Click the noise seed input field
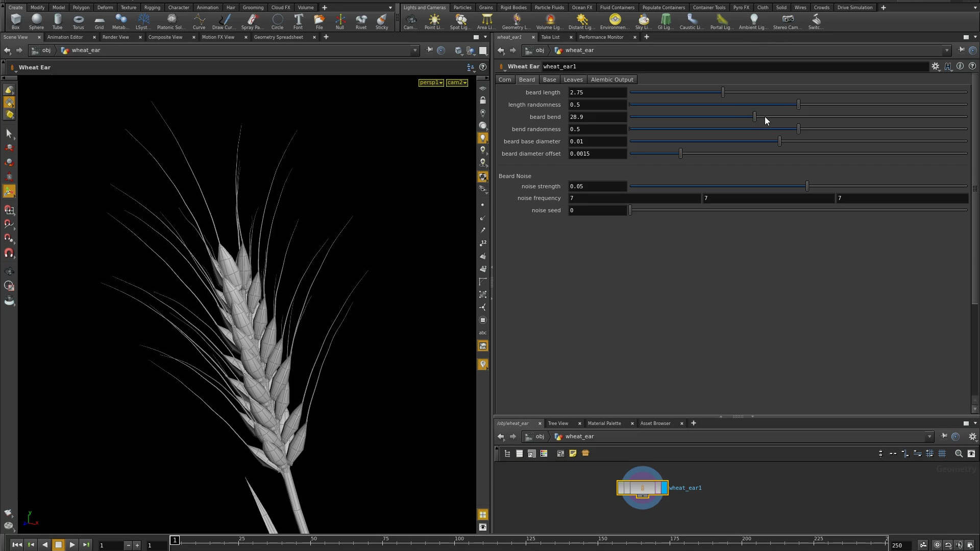 coord(597,210)
